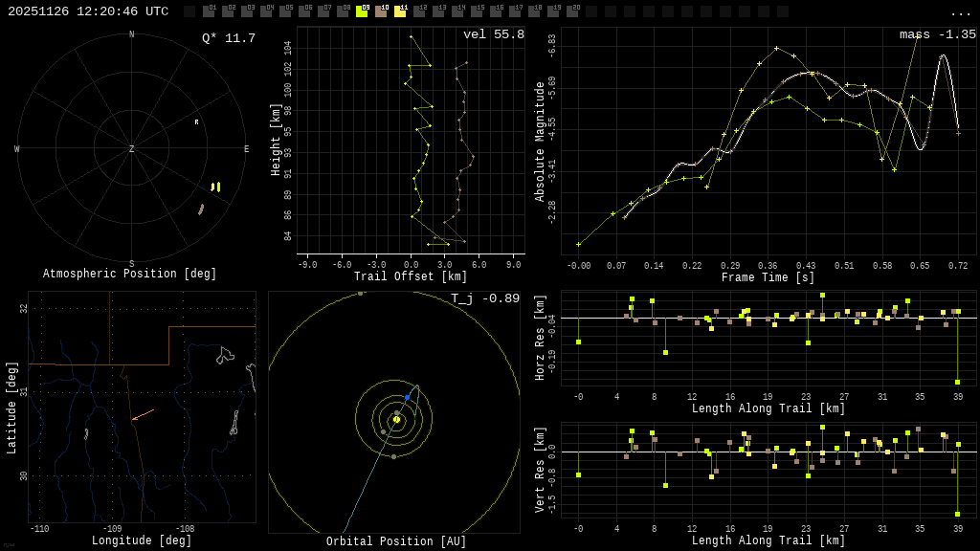This screenshot has width=980, height=551.
Task: Select station square 05
Action: tap(285, 11)
